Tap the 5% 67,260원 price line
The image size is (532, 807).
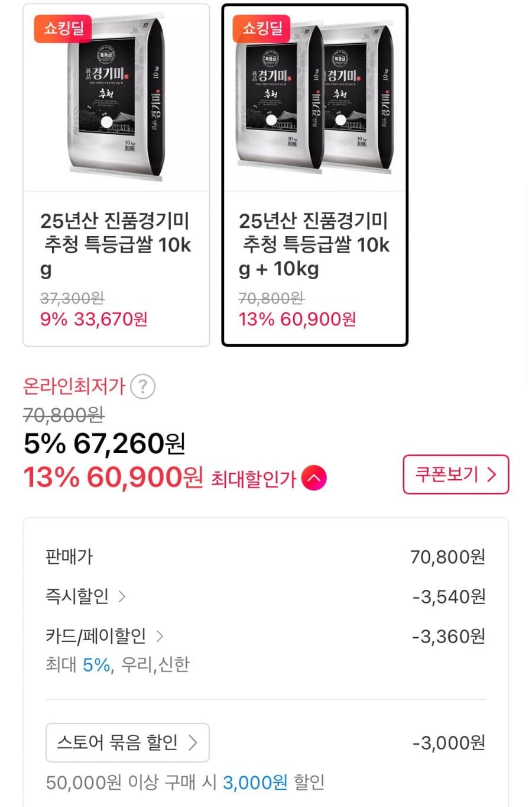pyautogui.click(x=105, y=444)
